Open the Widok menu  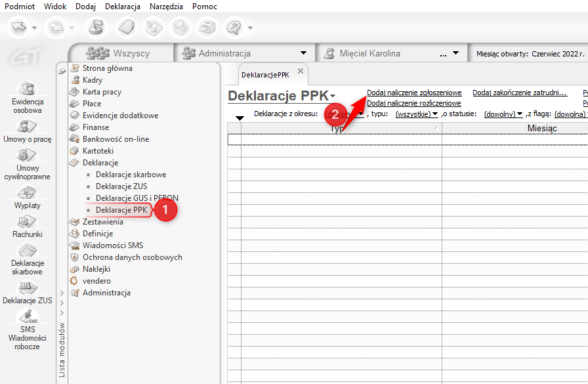tap(54, 7)
